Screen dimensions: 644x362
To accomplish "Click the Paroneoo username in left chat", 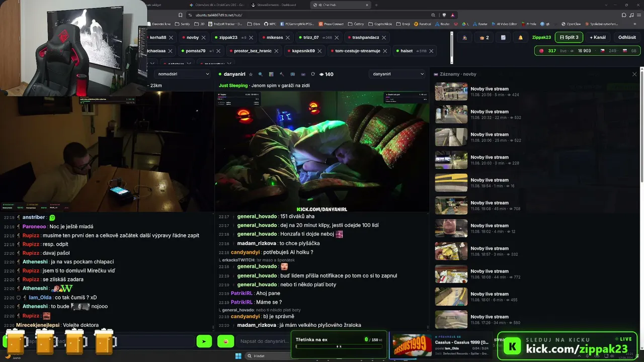I will [x=34, y=226].
